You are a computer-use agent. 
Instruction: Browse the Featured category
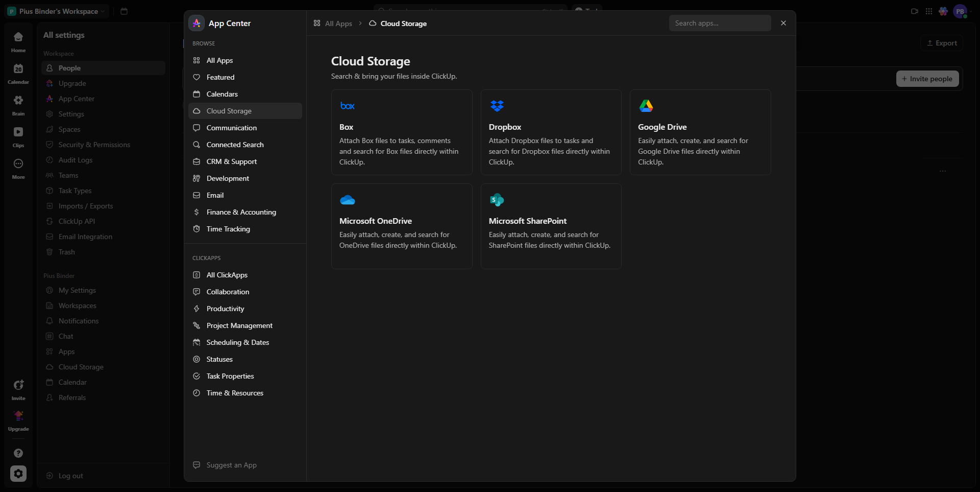[245, 77]
